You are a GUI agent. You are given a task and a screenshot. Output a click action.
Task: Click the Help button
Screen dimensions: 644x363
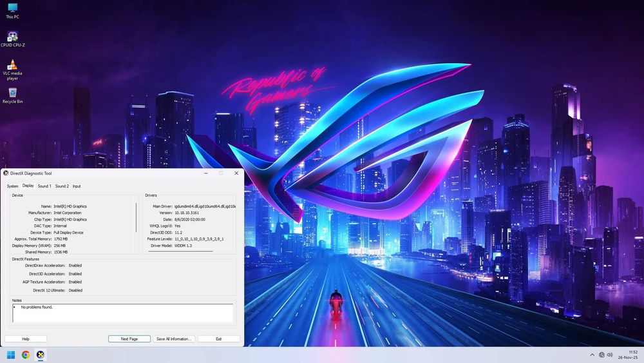26,338
